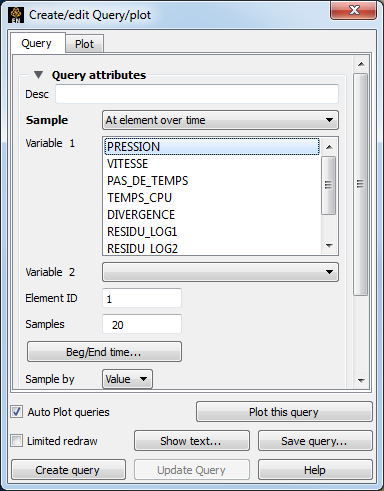Enable the Limited redraw checkbox
This screenshot has height=491, width=384.
point(17,441)
